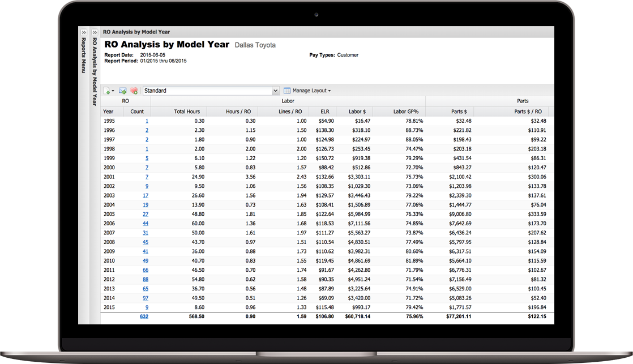Expand the Reports Menu sidebar chevron
Viewport: 633px width, 364px height.
click(84, 32)
